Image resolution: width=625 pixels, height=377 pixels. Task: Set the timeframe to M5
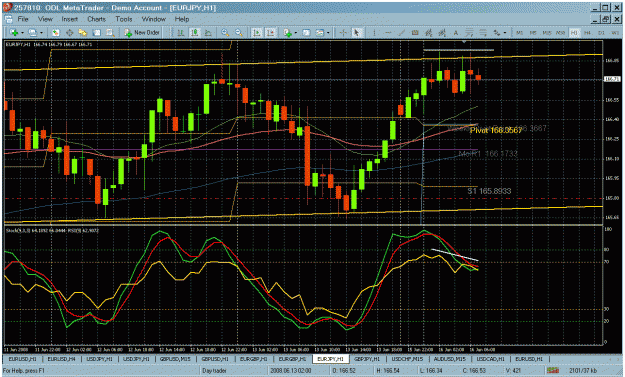(533, 33)
